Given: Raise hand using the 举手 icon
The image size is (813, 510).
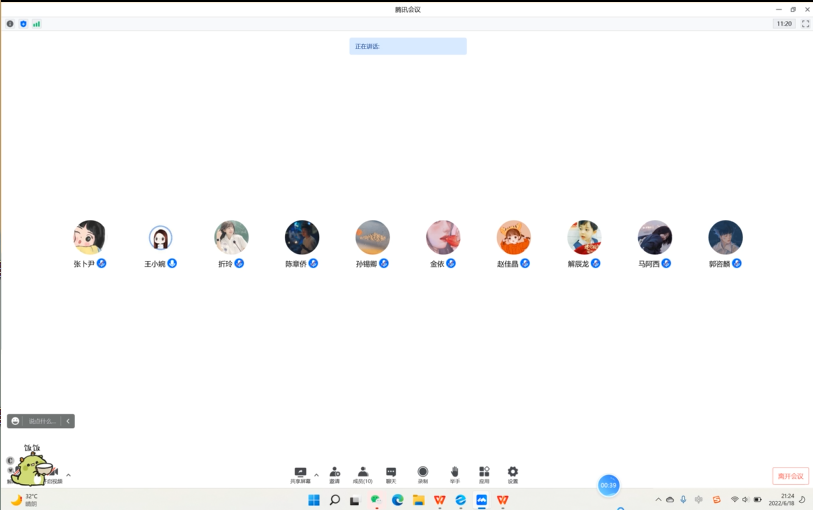Looking at the screenshot, I should pyautogui.click(x=454, y=473).
